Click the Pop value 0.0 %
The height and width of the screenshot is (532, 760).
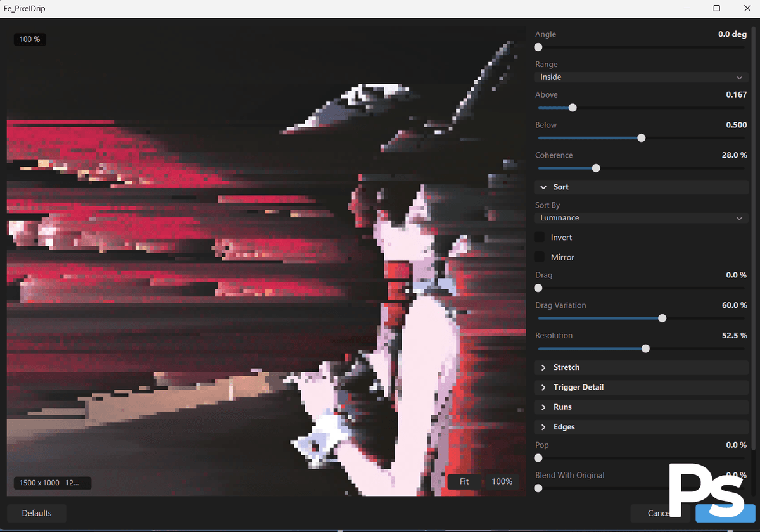click(737, 445)
